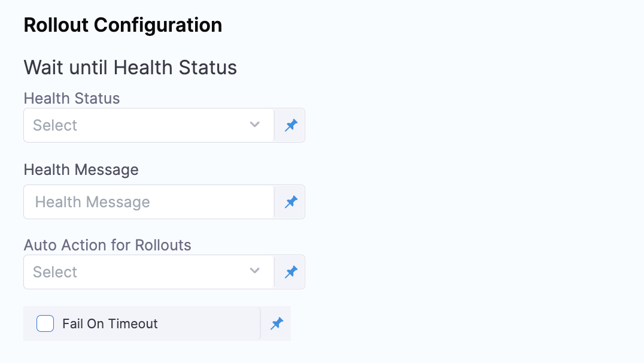This screenshot has width=644, height=363.
Task: Click the Rollout Configuration heading
Action: [x=123, y=25]
